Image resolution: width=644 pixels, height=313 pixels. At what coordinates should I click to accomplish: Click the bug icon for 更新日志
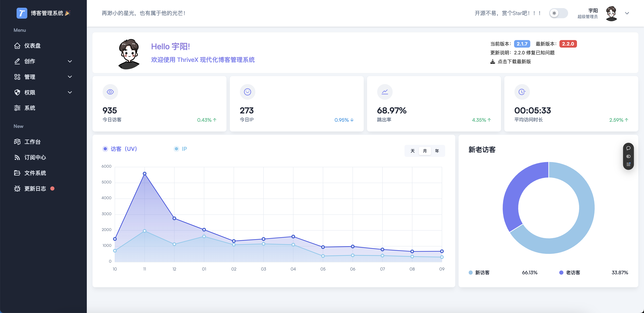click(17, 189)
